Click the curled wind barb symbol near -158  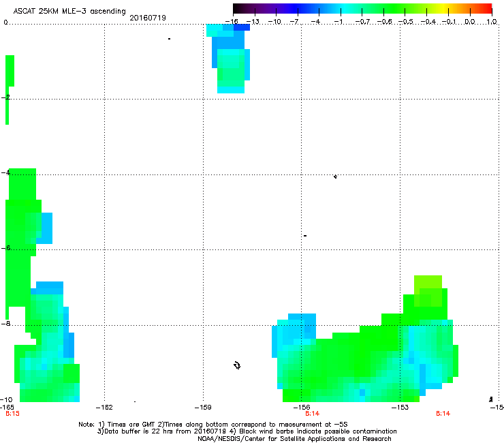tap(237, 365)
